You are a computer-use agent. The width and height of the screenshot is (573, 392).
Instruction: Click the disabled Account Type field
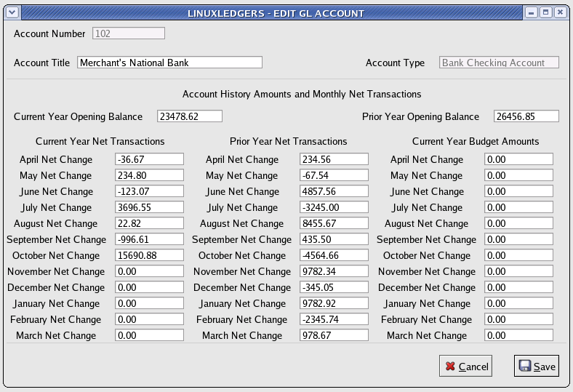tap(499, 63)
